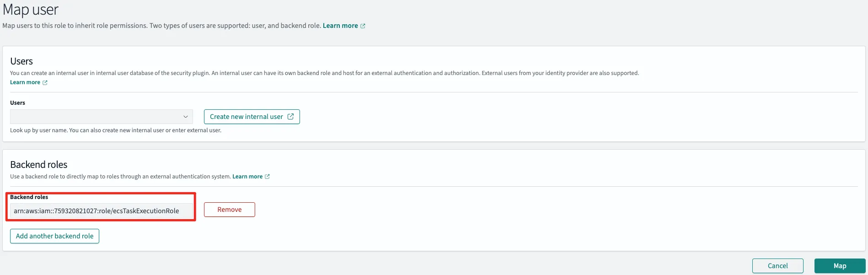The width and height of the screenshot is (868, 275).
Task: Cancel the user mapping
Action: pyautogui.click(x=777, y=266)
